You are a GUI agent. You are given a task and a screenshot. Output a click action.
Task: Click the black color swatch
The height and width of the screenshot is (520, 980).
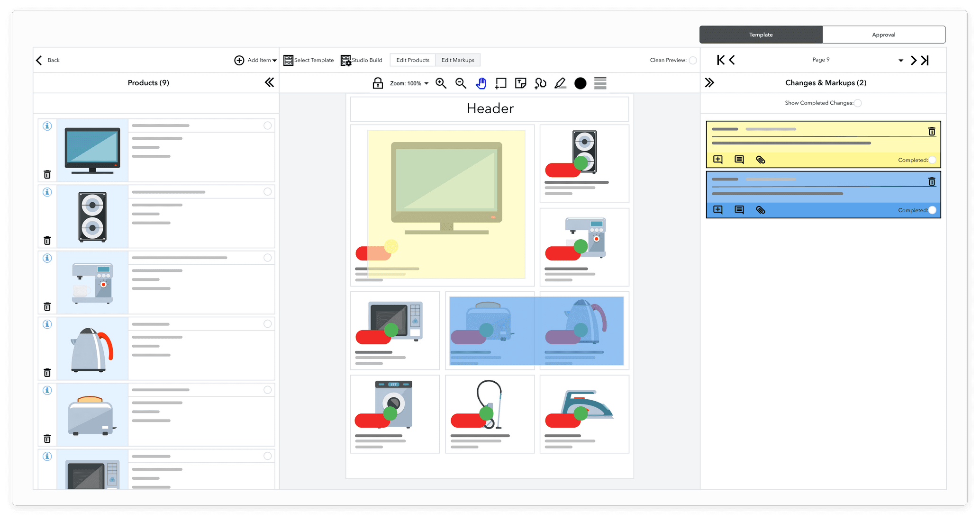tap(580, 83)
